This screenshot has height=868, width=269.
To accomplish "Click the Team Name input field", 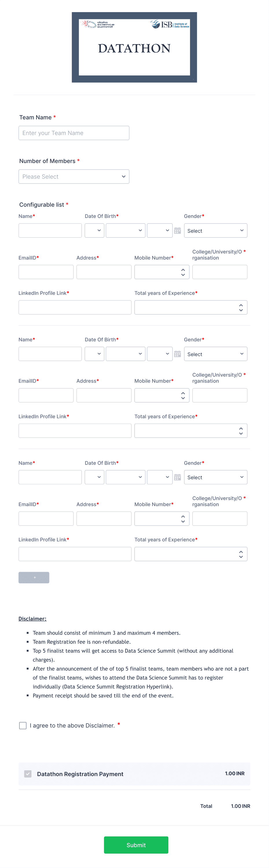I will click(74, 133).
